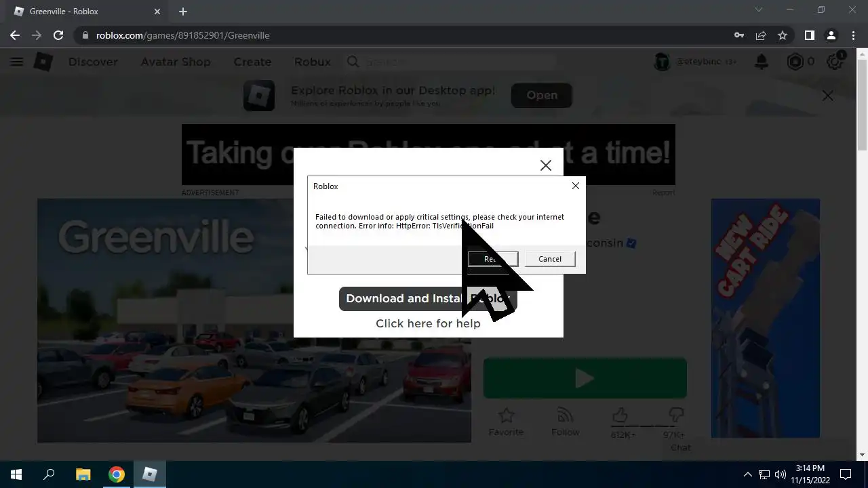Open the 'Click here for help' link
Screen dimensions: 868x488
coord(428,323)
